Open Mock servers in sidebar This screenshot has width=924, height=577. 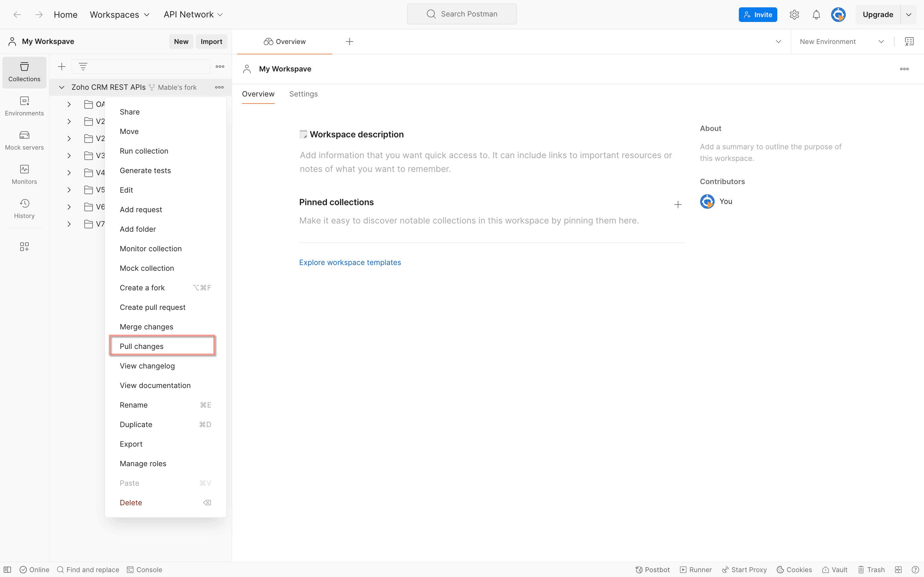24,140
